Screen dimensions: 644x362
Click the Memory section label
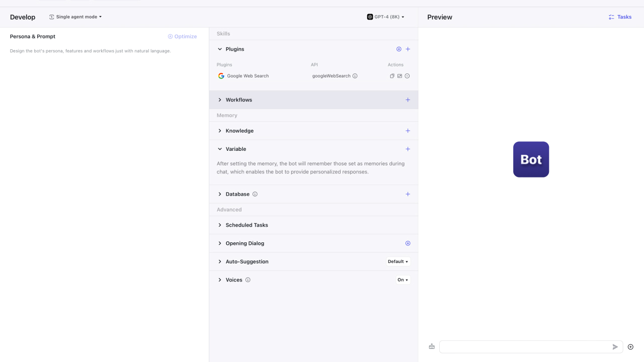227,116
